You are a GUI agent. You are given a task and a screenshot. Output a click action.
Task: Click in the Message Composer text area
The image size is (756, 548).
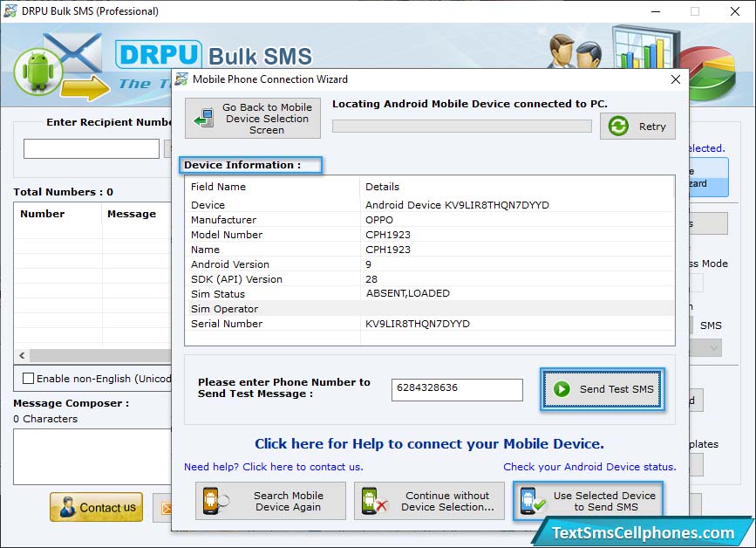click(92, 456)
